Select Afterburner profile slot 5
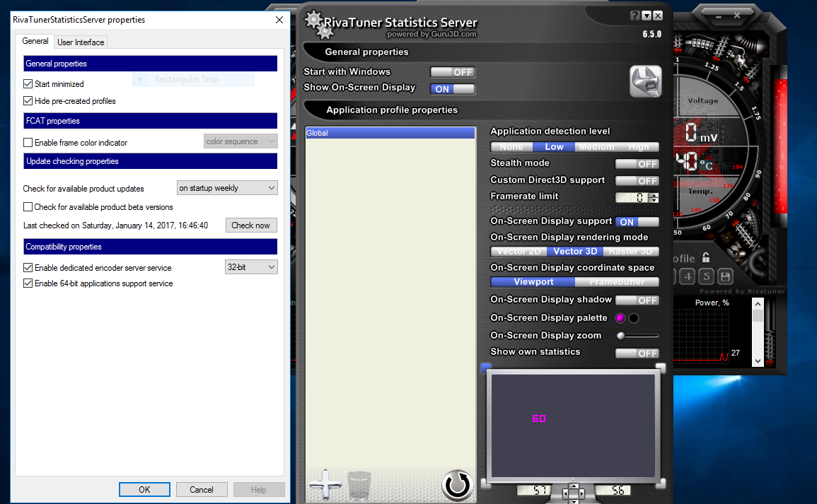Image resolution: width=817 pixels, height=504 pixels. click(707, 276)
